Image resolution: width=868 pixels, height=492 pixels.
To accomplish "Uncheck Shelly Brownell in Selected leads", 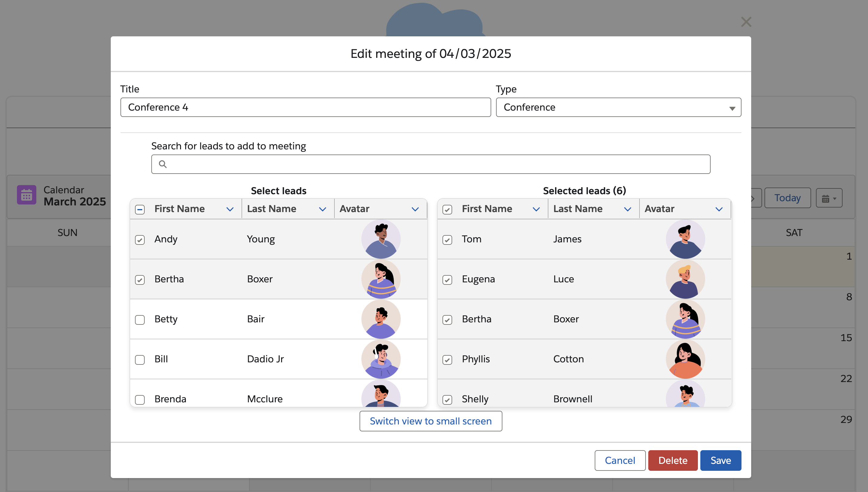I will (x=447, y=399).
